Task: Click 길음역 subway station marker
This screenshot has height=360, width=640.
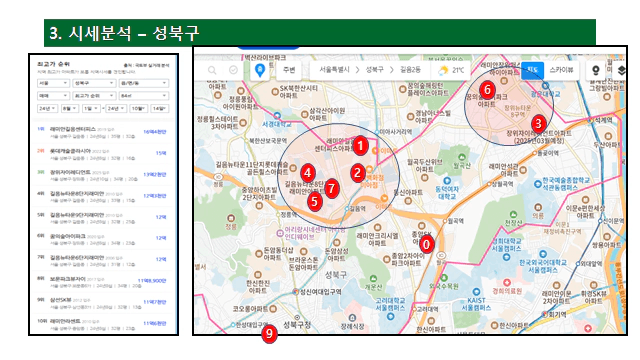Action: 347,209
